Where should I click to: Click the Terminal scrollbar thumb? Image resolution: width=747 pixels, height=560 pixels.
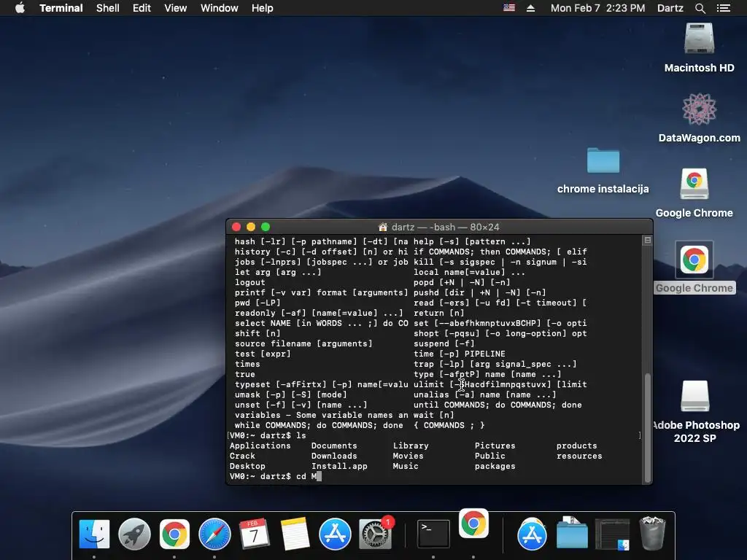[x=648, y=427]
